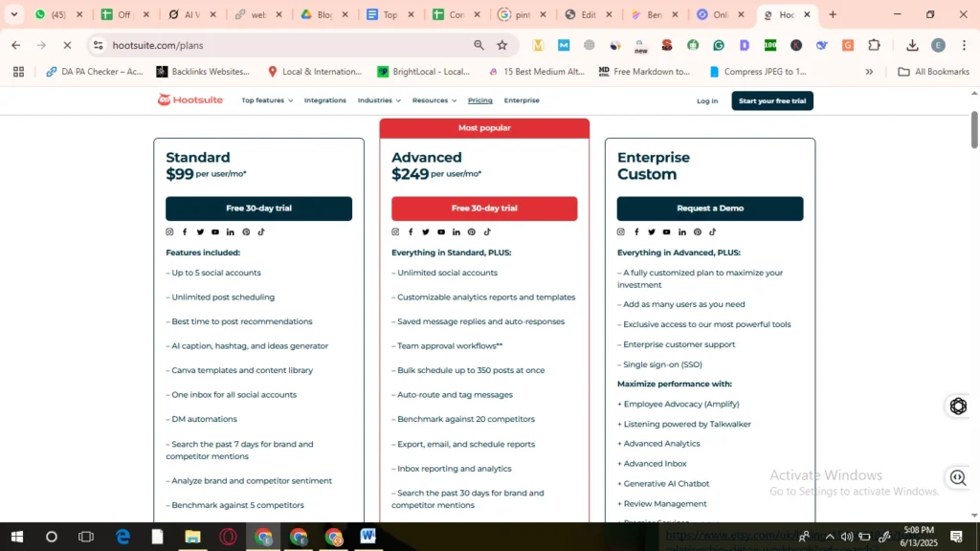Open the Integrations nav item
The height and width of the screenshot is (551, 980).
pyautogui.click(x=325, y=100)
